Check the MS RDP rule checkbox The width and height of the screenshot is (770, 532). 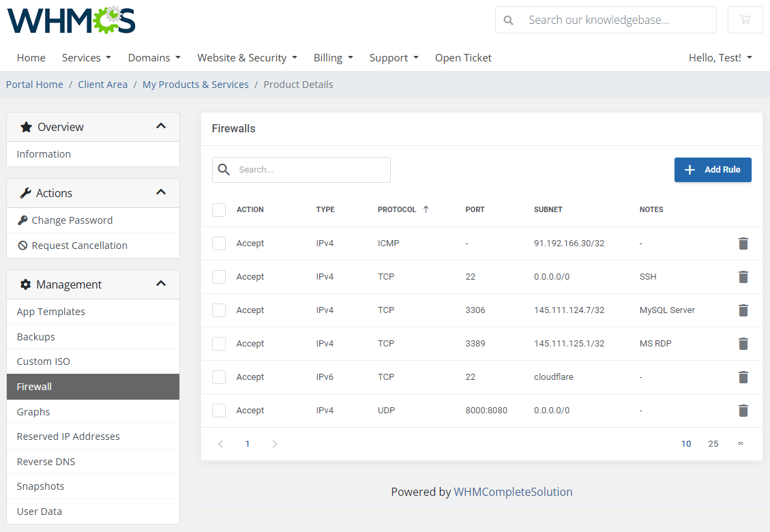click(x=219, y=343)
